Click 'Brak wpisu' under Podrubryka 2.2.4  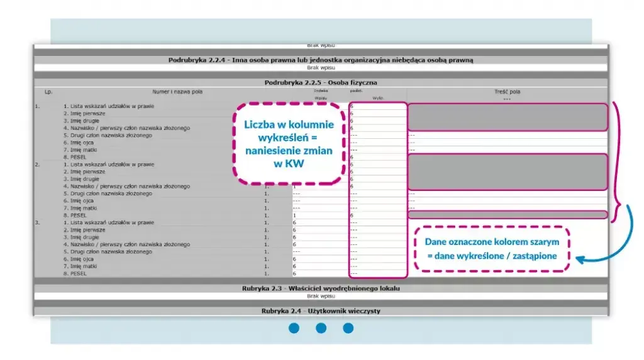coord(321,68)
